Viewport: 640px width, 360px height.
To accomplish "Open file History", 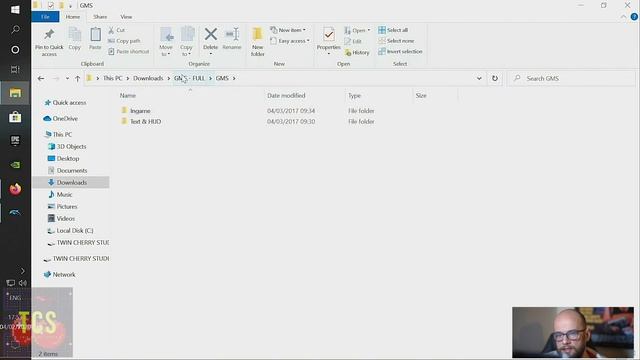I will coord(357,52).
